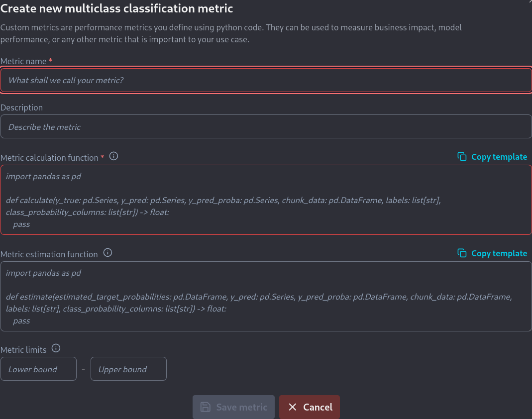Focus the Description text field
532x419 pixels.
(266, 127)
